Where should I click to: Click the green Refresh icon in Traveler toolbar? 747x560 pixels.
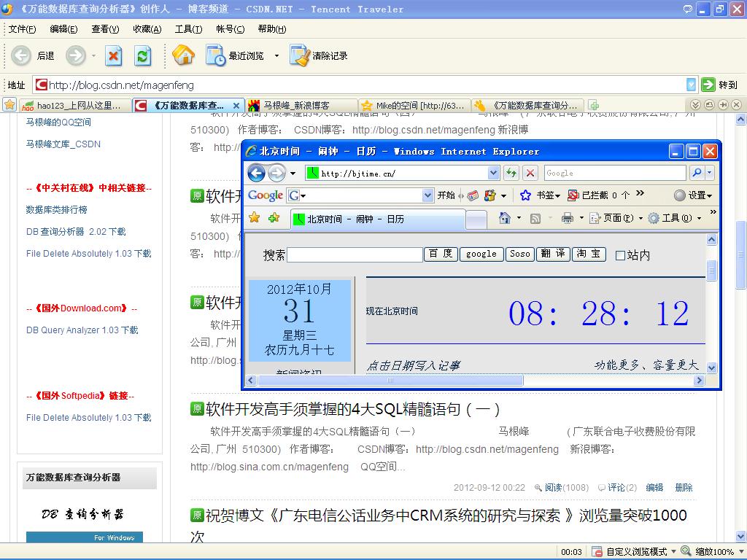click(142, 55)
